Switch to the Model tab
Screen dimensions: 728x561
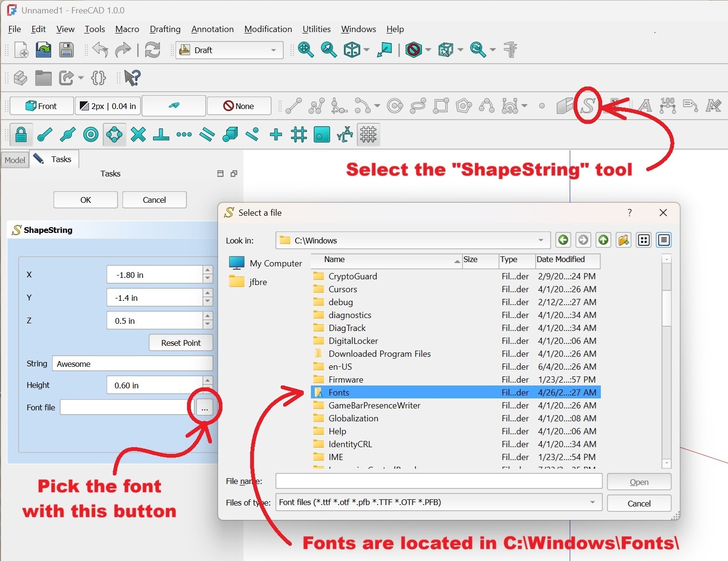click(x=15, y=160)
